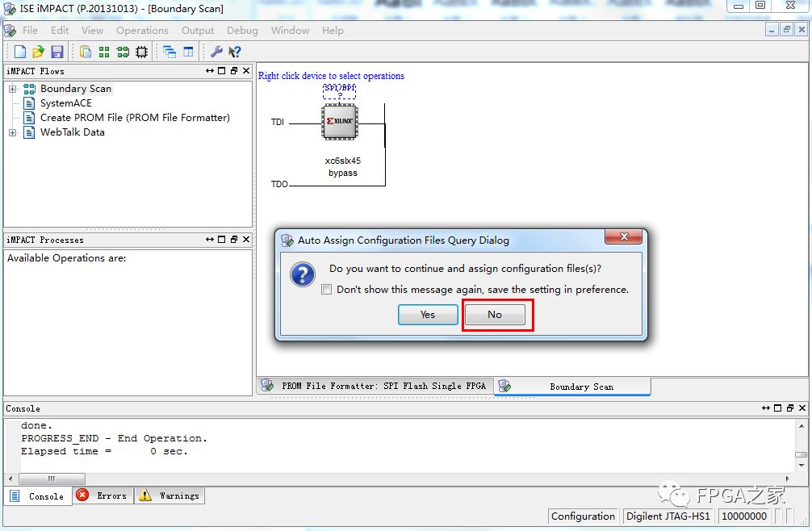This screenshot has width=812, height=531.
Task: Switch to Boundary Scan bottom tab
Action: click(572, 387)
